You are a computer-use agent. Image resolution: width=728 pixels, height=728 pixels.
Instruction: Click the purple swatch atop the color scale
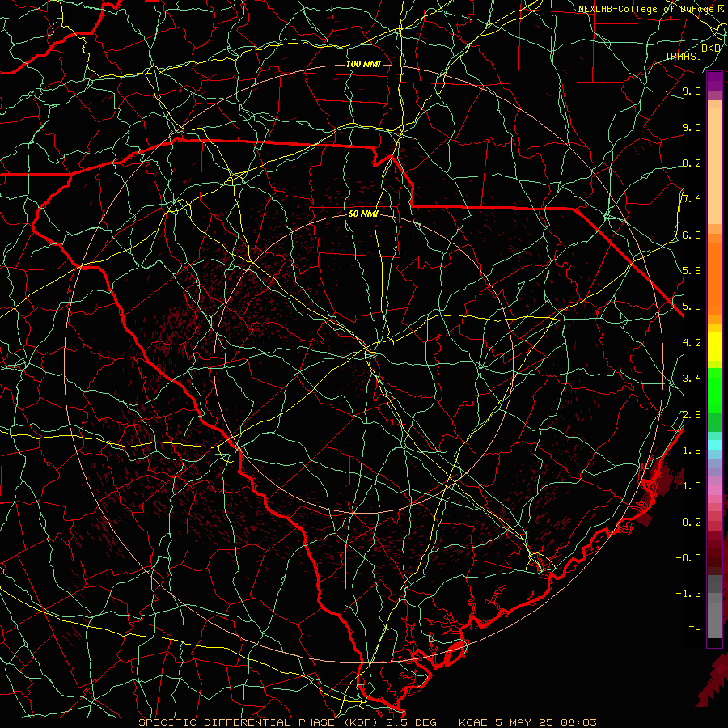point(714,81)
